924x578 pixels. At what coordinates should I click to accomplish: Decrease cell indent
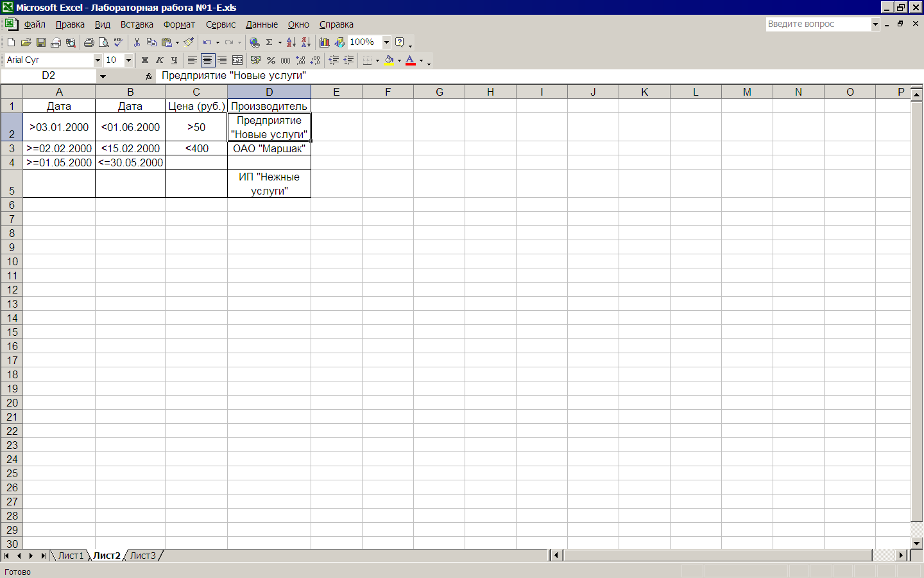[334, 60]
